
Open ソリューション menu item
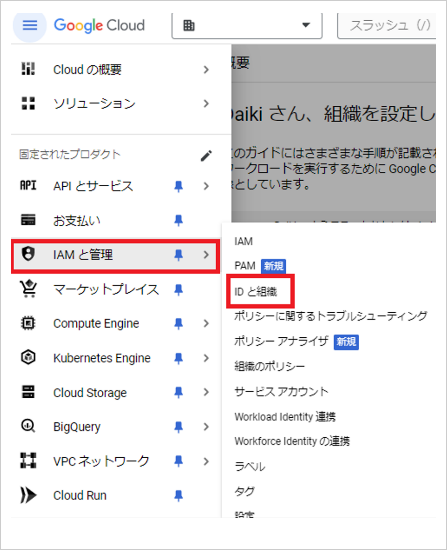(94, 104)
